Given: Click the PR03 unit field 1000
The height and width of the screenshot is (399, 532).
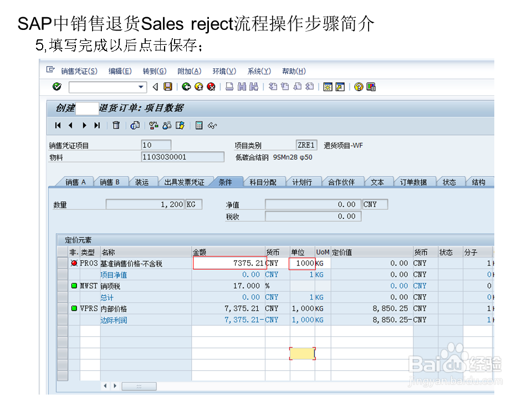Looking at the screenshot, I should click(x=302, y=263).
